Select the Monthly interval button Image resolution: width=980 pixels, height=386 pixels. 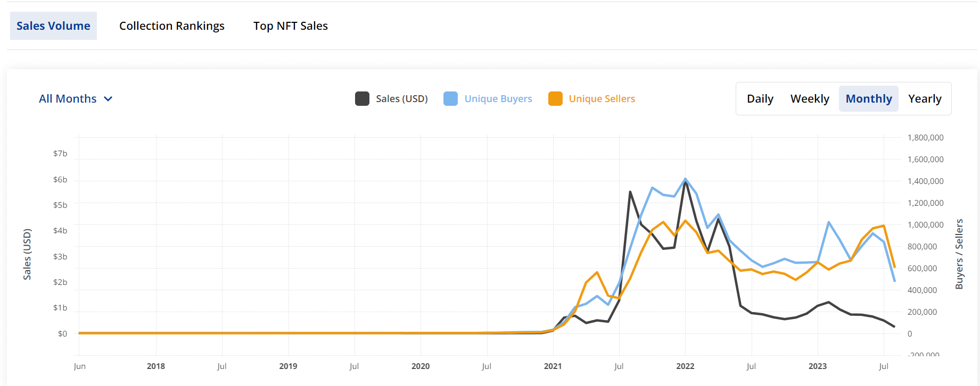[x=868, y=99]
